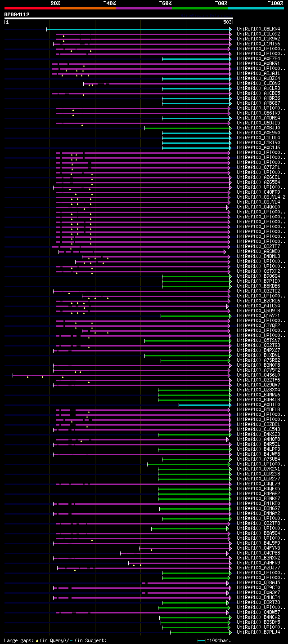This screenshot has height=644, width=288.
Task: Follow link UniRef100_C4QL79
Action: [259, 484]
